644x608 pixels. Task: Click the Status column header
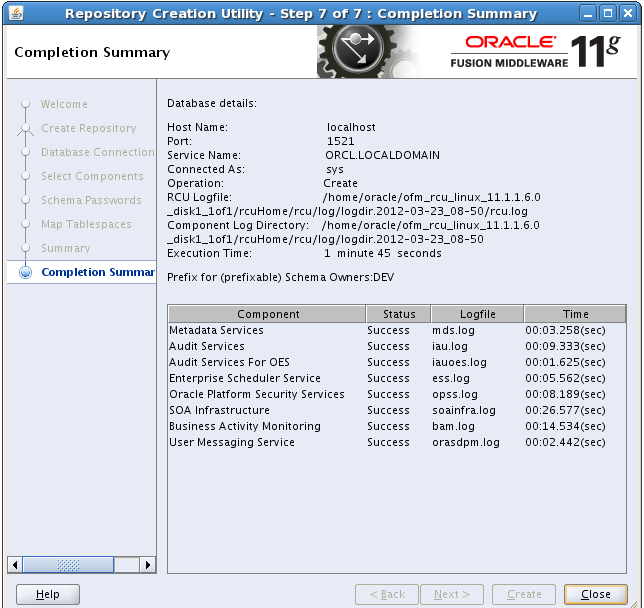[x=398, y=314]
